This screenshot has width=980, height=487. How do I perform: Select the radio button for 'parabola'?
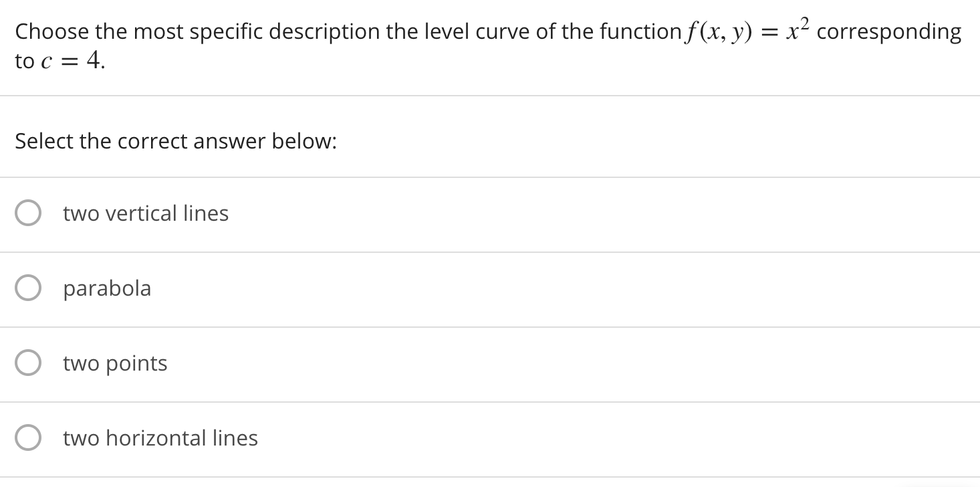pyautogui.click(x=27, y=288)
